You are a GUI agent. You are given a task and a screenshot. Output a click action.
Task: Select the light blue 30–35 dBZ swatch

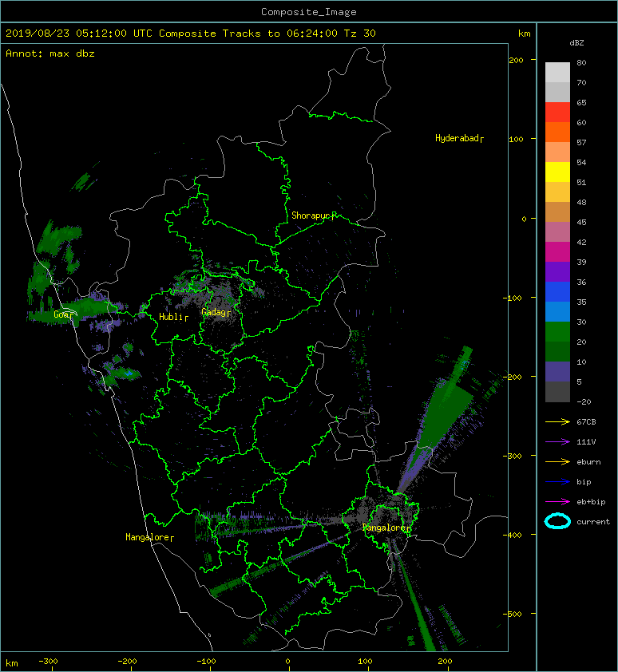[x=557, y=312]
